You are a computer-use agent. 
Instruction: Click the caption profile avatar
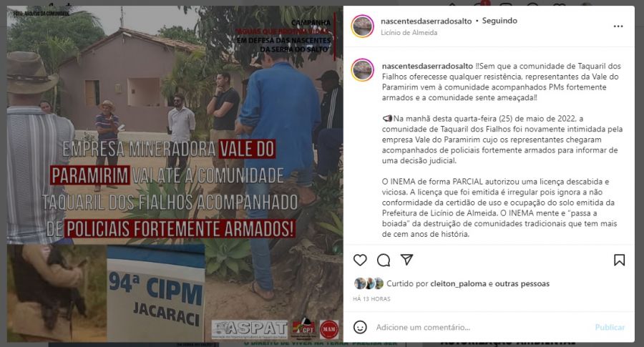point(363,70)
